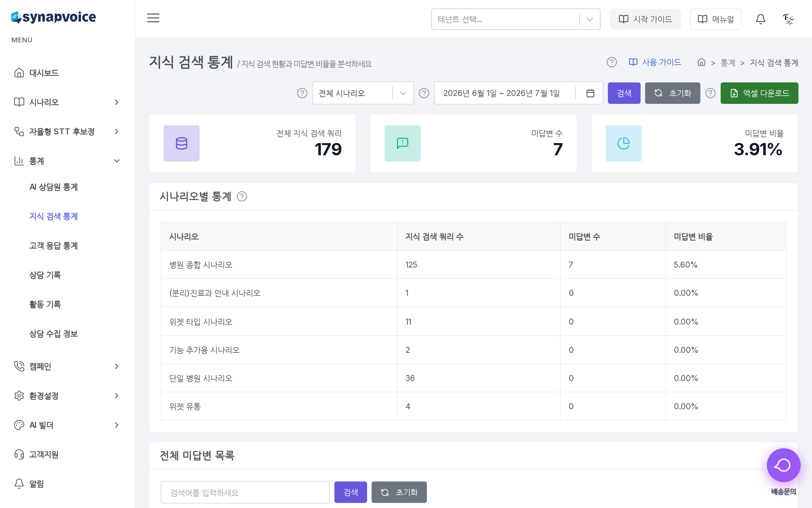Open the notification bell in header
Screen dimensions: 812x508
tap(760, 19)
